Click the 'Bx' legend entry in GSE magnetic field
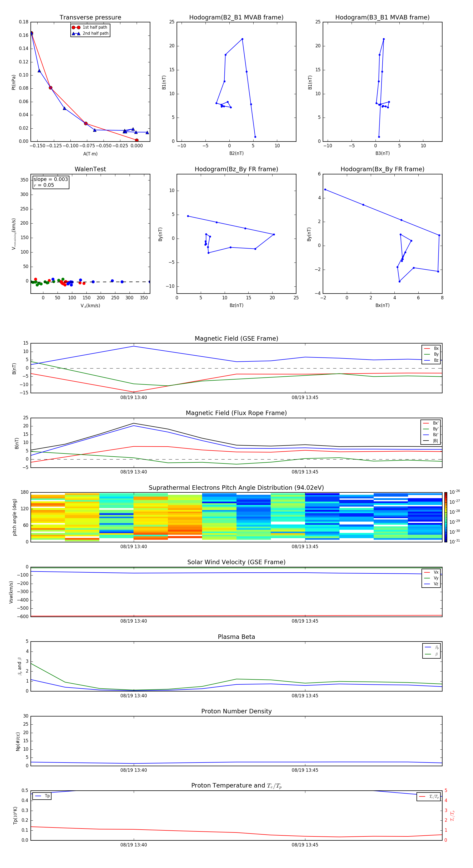Viewport: 473px width, 868px height. (431, 349)
